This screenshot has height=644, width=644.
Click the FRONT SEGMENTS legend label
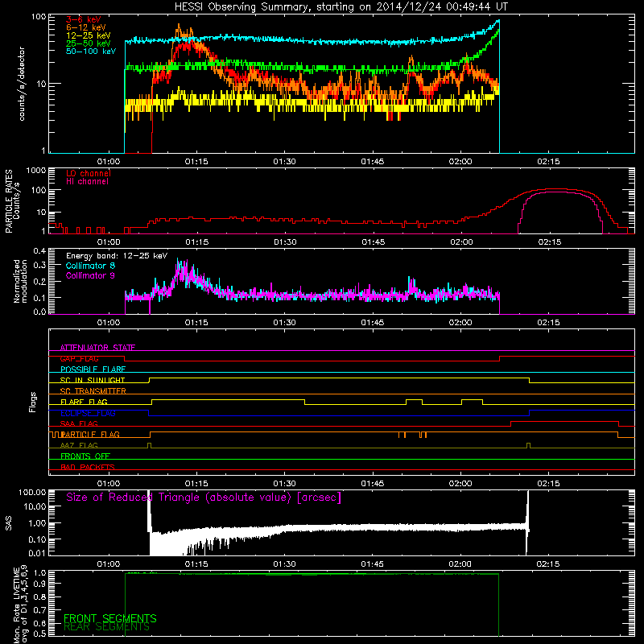click(110, 618)
